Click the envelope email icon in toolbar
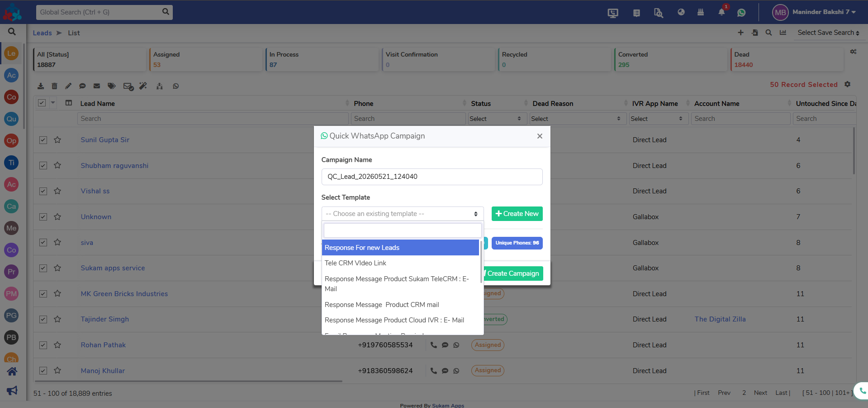This screenshot has height=408, width=868. click(97, 86)
